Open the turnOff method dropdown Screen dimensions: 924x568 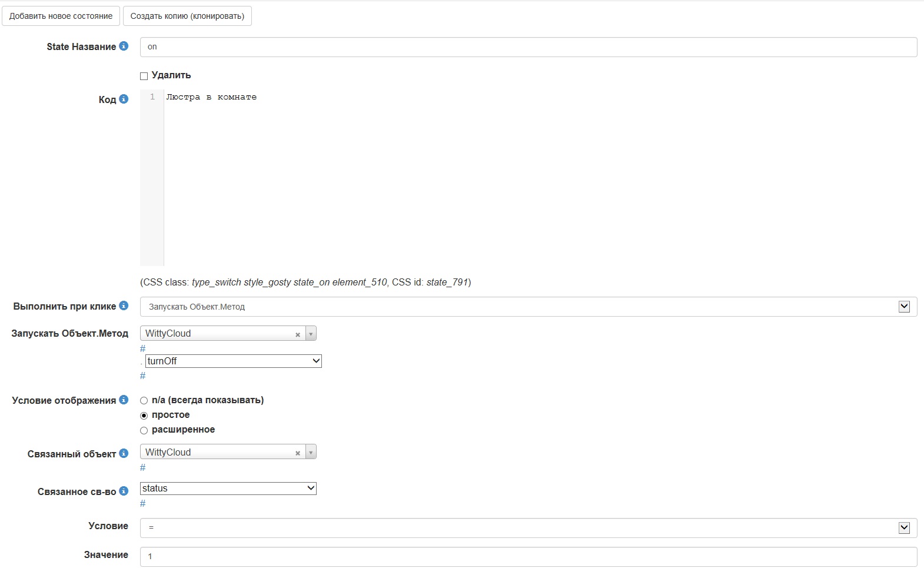pyautogui.click(x=233, y=361)
